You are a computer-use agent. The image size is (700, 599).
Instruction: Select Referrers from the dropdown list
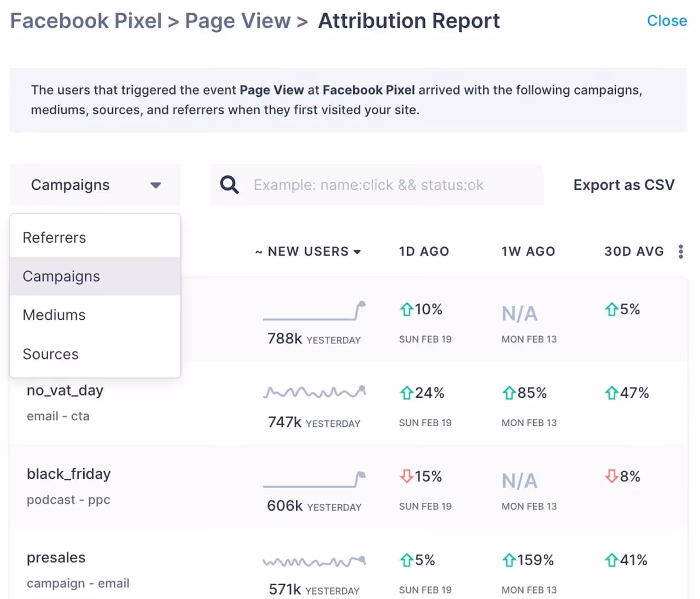tap(54, 237)
